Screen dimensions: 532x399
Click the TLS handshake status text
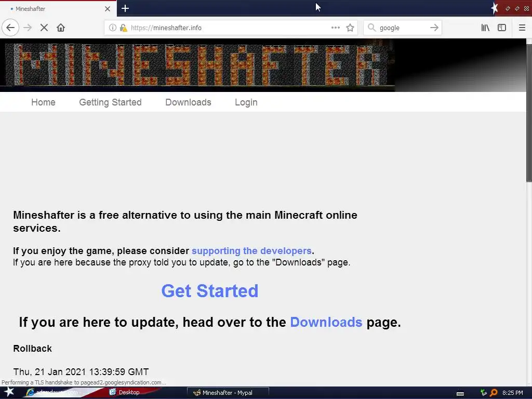(84, 382)
